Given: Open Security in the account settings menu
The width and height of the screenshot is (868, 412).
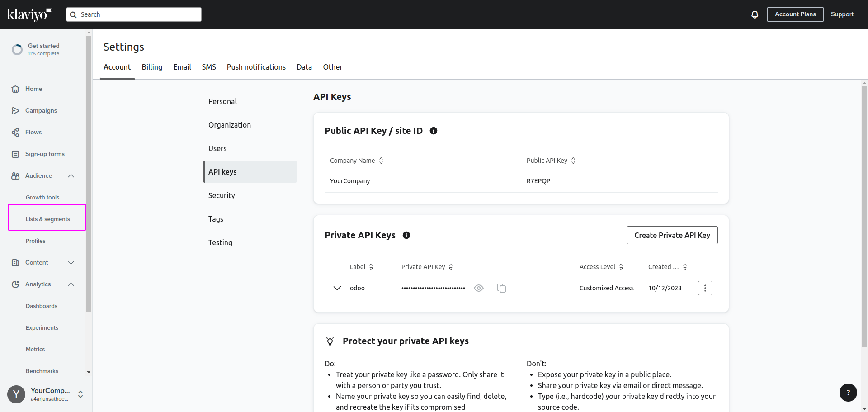Looking at the screenshot, I should tap(222, 195).
